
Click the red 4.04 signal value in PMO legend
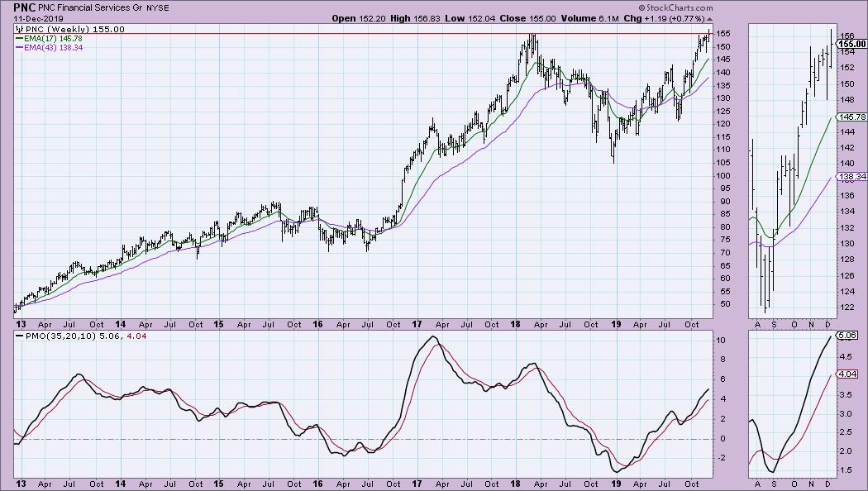[136, 336]
